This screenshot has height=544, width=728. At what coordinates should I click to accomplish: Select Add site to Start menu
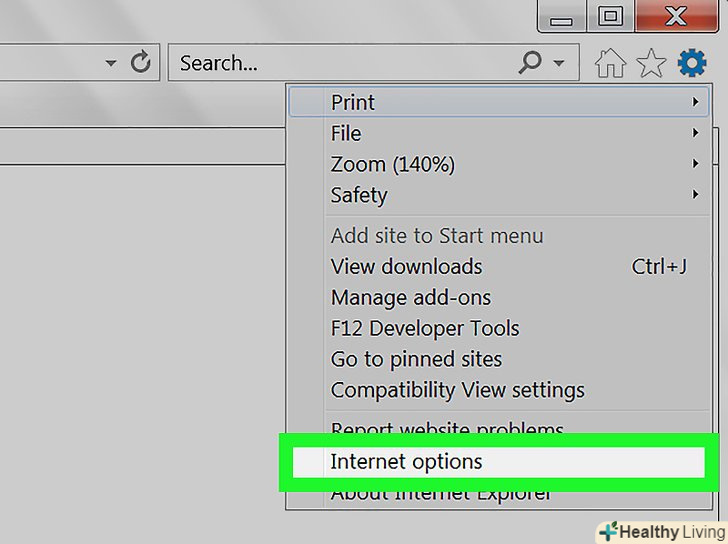point(499,236)
